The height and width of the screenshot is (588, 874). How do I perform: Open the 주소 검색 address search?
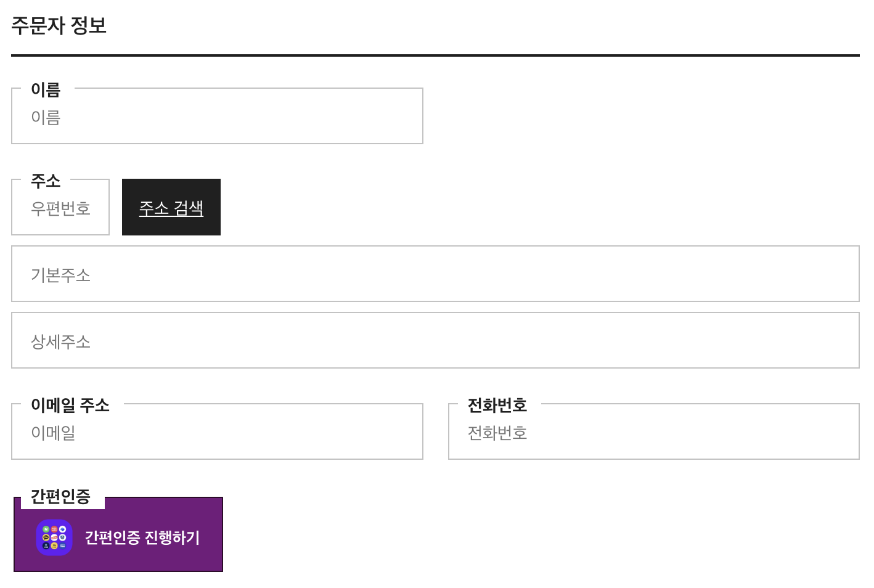[x=171, y=207]
